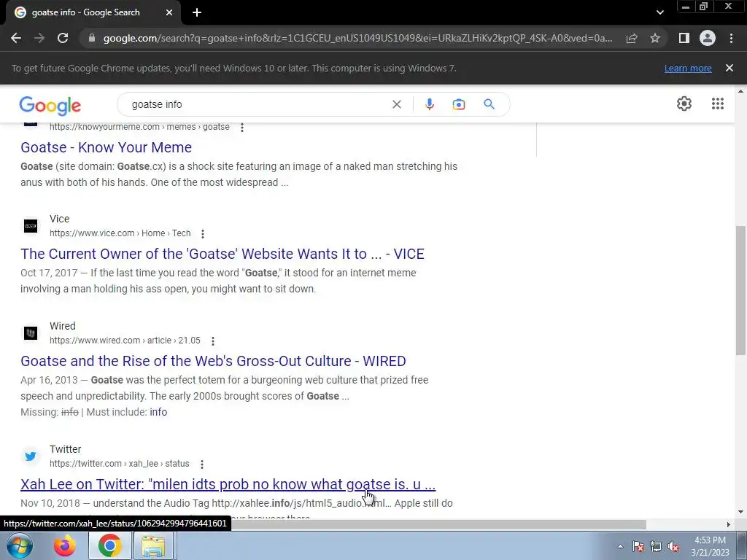The width and height of the screenshot is (747, 560).
Task: Open the Windows Start menu
Action: pos(20,545)
